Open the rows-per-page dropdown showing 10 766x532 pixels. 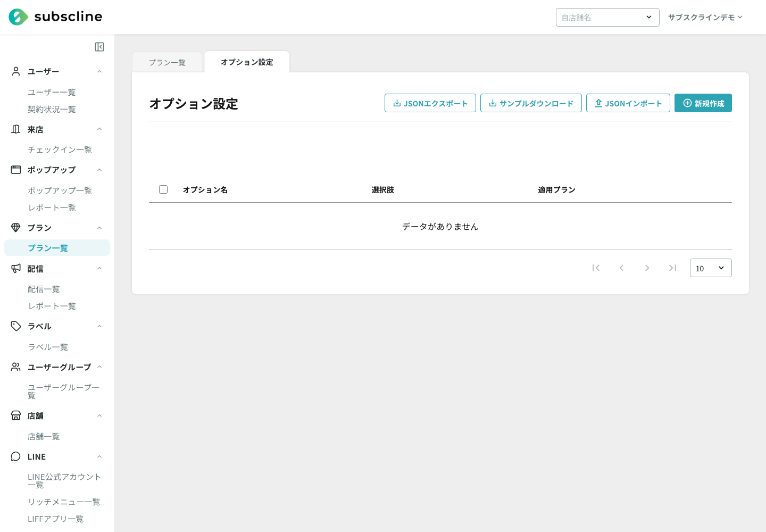click(x=711, y=268)
